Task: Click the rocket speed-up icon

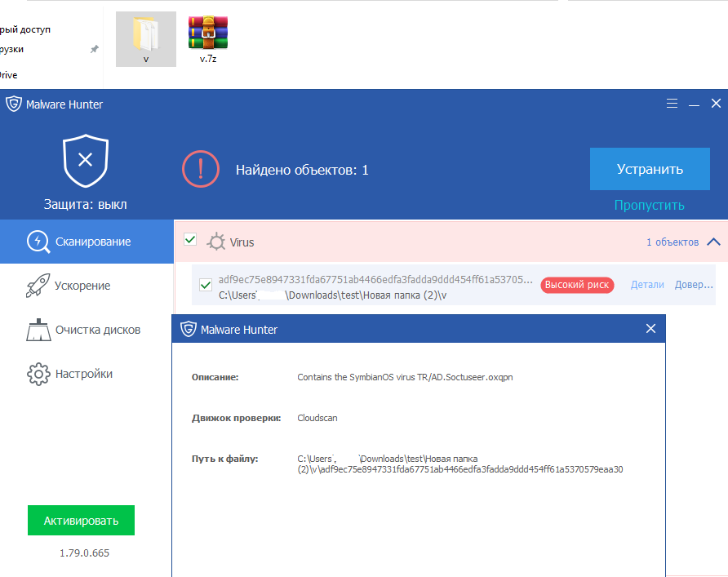Action: coord(38,285)
